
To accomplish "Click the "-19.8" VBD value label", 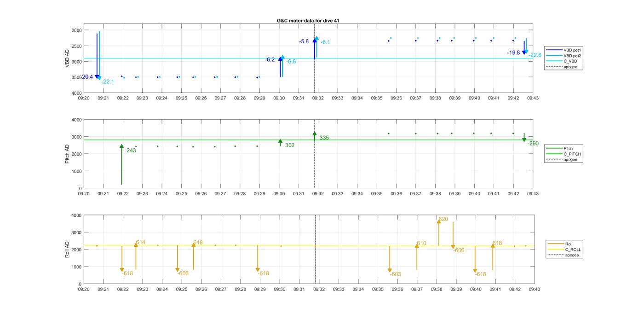I will coord(514,53).
